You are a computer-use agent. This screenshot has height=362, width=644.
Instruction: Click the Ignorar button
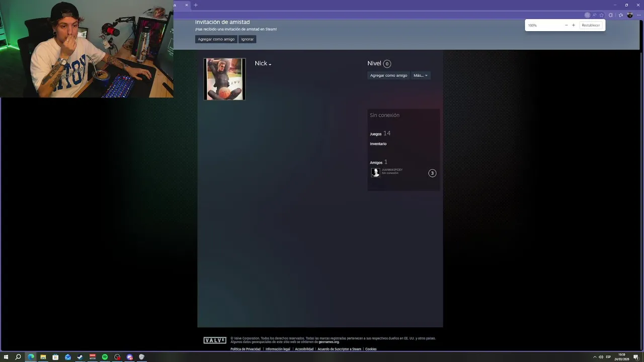point(247,39)
